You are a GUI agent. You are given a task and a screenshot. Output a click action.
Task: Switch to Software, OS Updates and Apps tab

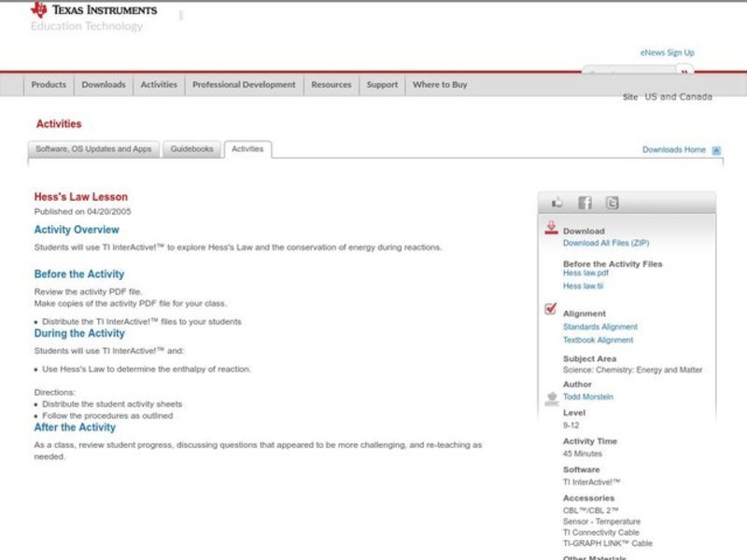point(93,149)
